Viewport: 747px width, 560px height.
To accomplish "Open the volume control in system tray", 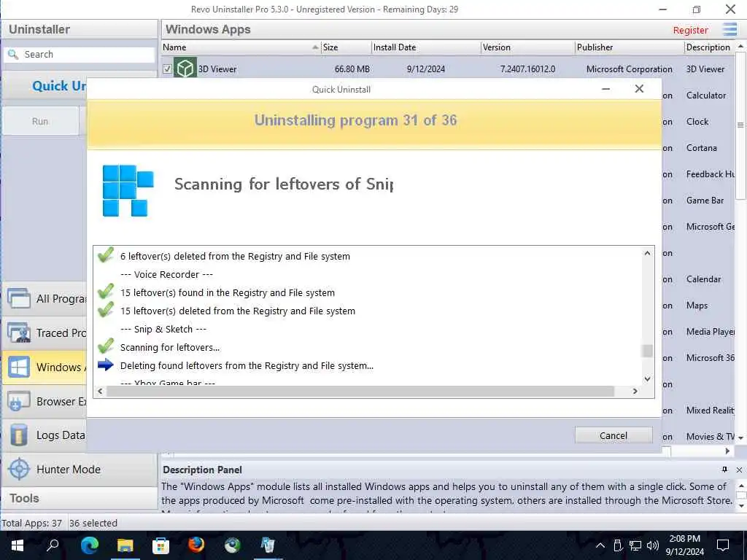I will 653,545.
